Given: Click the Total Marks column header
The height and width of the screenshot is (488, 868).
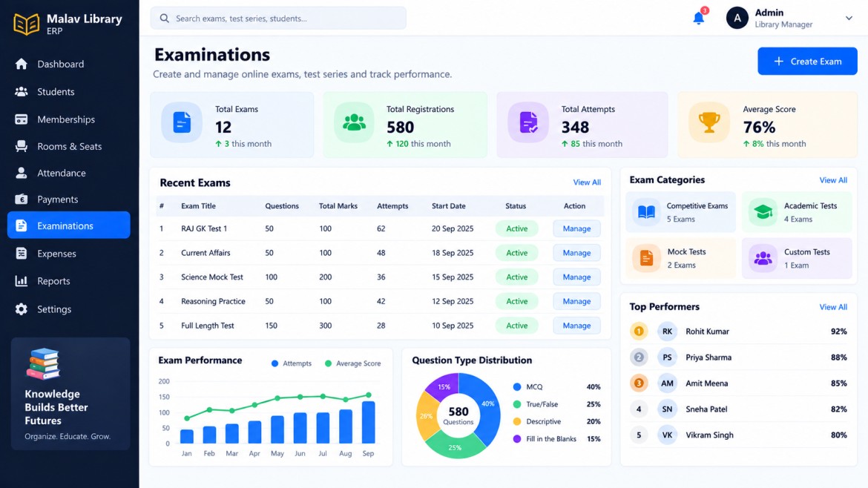Looking at the screenshot, I should click(338, 206).
